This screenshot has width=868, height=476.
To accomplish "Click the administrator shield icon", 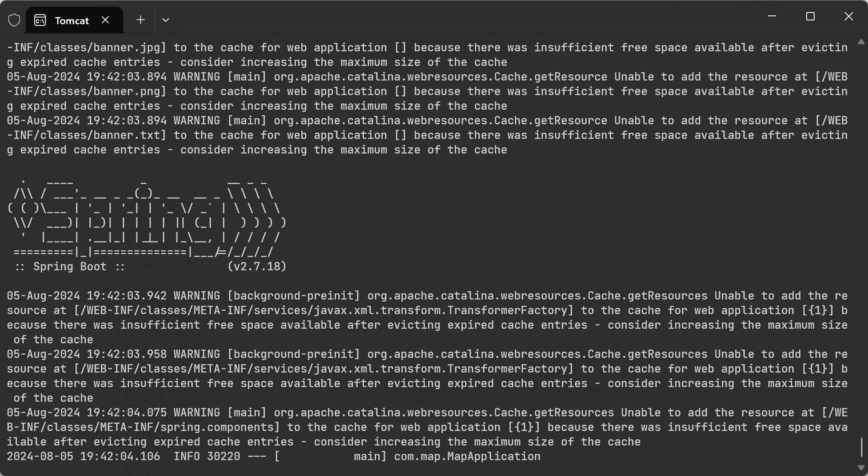I will [14, 20].
